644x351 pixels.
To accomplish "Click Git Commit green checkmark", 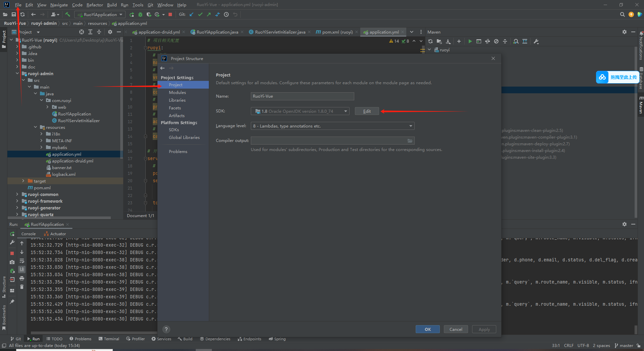I will click(x=200, y=14).
